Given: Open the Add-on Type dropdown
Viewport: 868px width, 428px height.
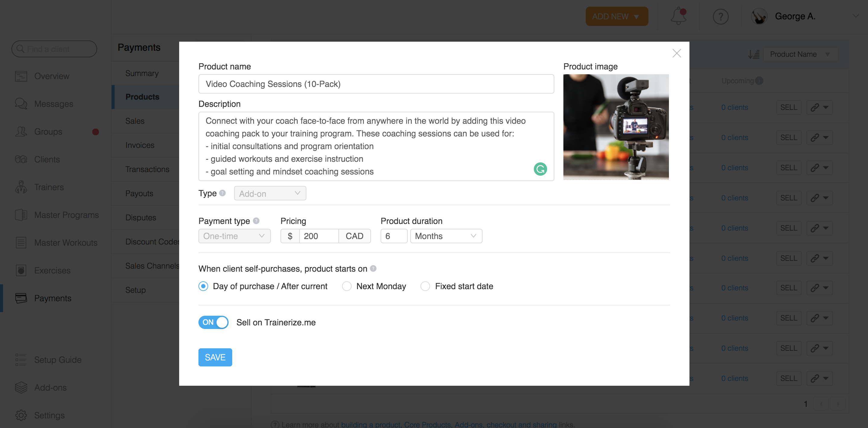Looking at the screenshot, I should click(270, 193).
